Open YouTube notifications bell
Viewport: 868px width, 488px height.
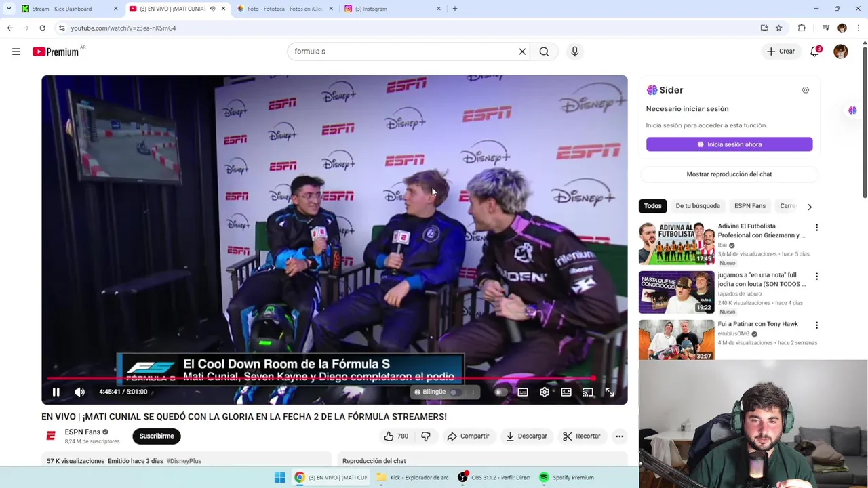tap(815, 52)
